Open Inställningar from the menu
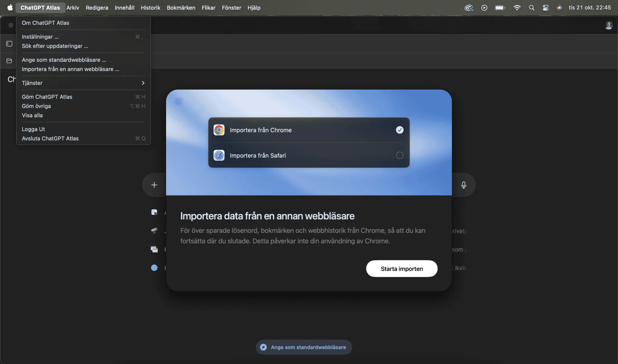Viewport: 618px width, 364px height. [83, 37]
